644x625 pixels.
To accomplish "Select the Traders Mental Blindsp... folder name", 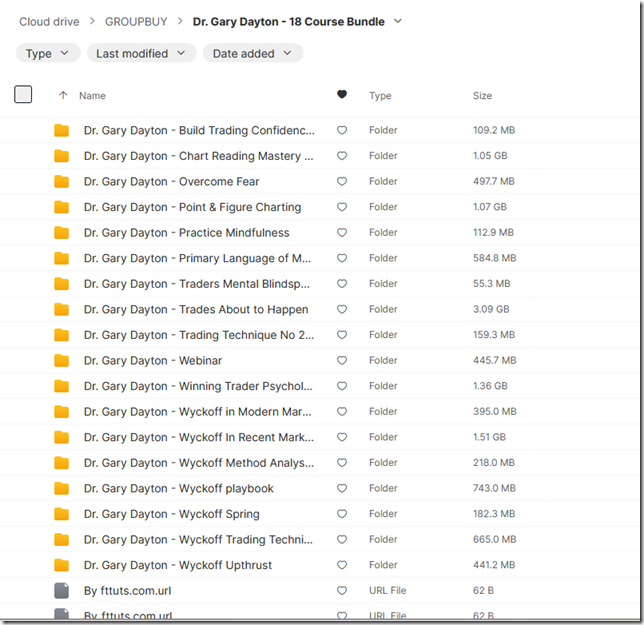I will click(197, 284).
